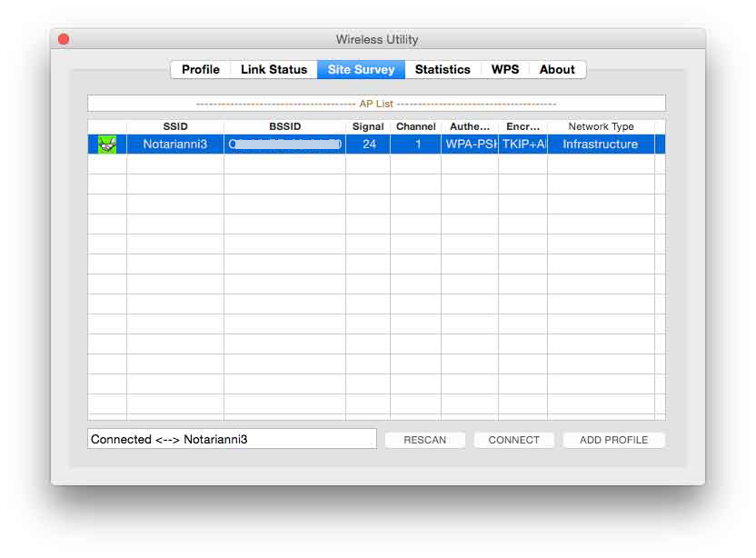Show the About tab
The image size is (756, 558).
click(x=557, y=69)
